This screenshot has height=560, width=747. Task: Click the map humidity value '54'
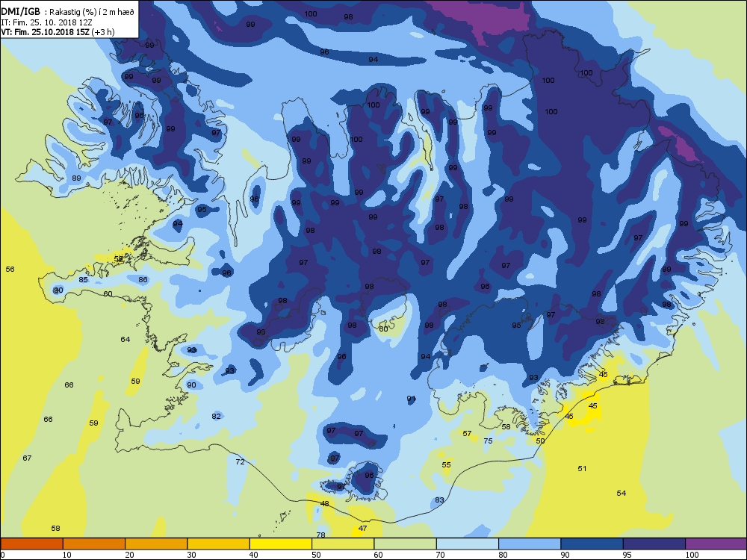coord(622,494)
